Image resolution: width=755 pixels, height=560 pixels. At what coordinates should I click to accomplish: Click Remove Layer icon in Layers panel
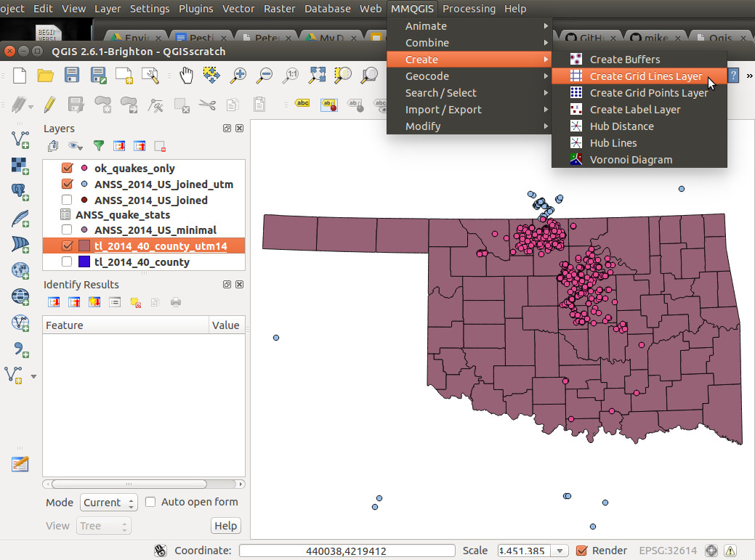click(x=160, y=146)
